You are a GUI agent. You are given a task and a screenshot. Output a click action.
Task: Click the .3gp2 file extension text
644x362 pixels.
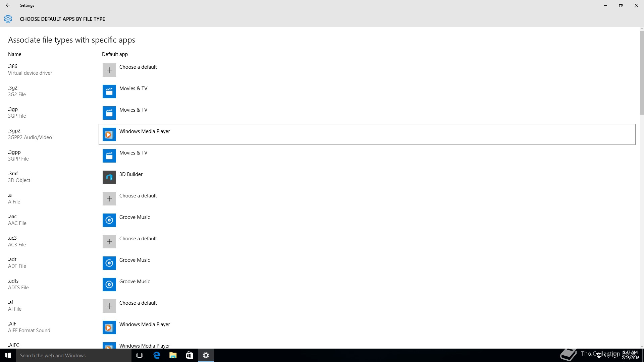14,131
